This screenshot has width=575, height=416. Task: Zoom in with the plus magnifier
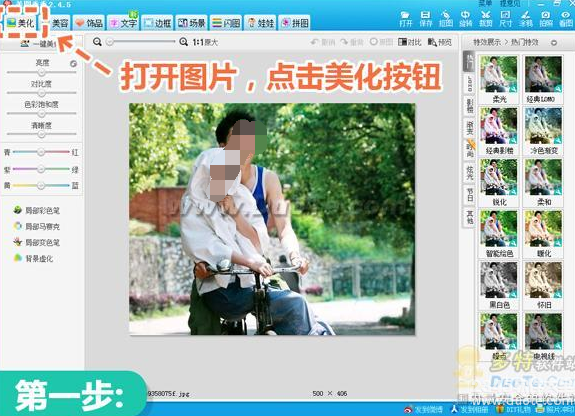pyautogui.click(x=183, y=42)
